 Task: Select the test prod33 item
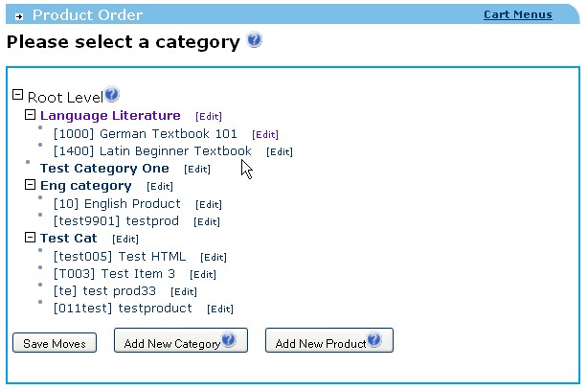tap(104, 291)
